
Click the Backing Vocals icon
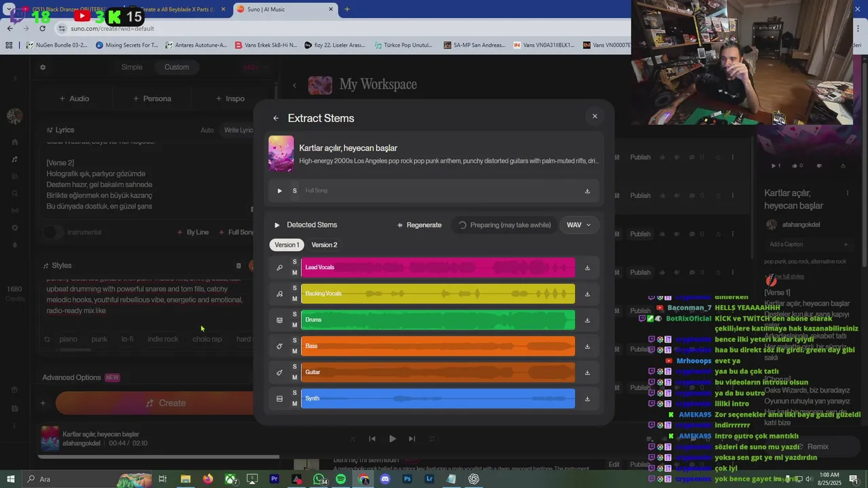[x=279, y=293]
